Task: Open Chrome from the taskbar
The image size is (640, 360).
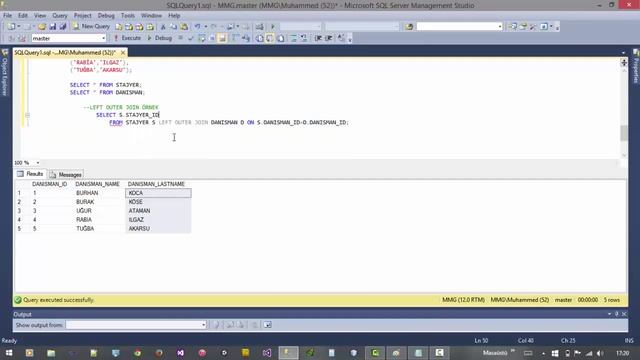Action: point(138,353)
